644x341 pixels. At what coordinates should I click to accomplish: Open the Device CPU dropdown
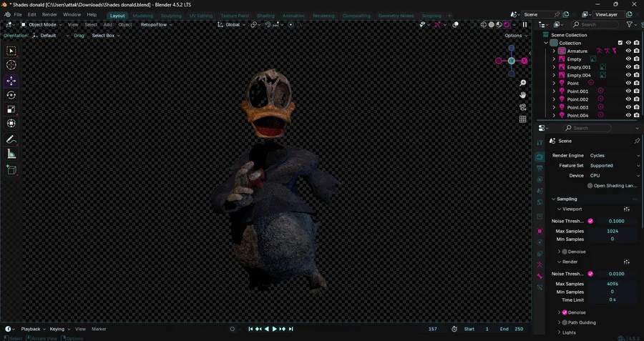[614, 176]
